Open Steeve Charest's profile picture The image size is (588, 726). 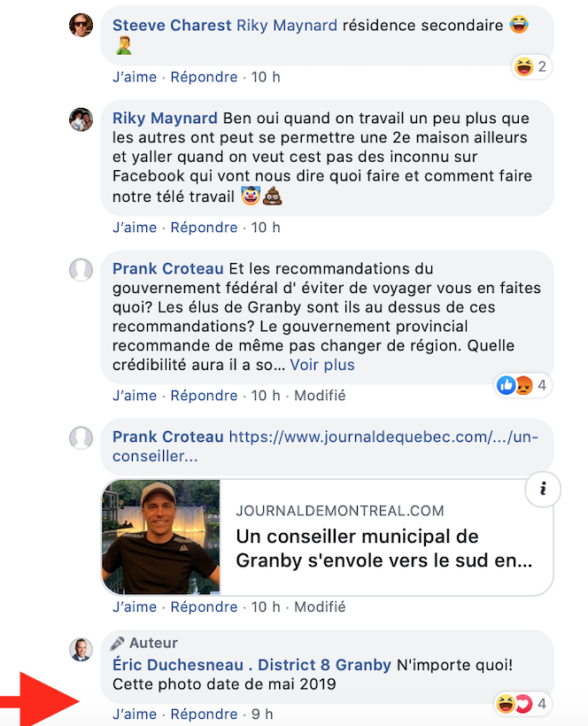(x=81, y=25)
